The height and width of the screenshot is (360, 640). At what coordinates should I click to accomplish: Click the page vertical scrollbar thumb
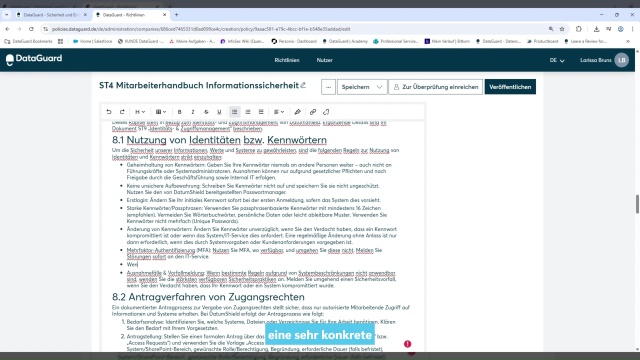[x=637, y=204]
